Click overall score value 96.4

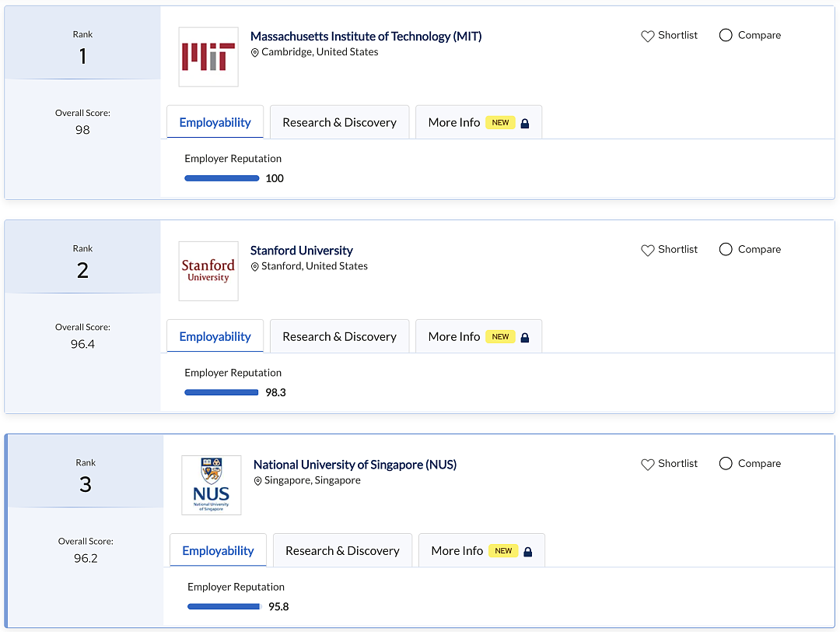click(x=82, y=344)
